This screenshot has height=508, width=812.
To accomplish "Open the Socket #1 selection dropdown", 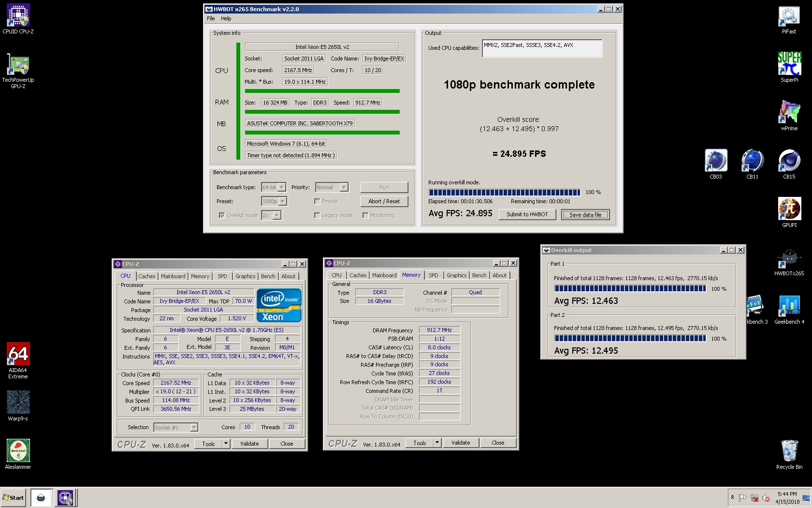I will click(x=176, y=427).
